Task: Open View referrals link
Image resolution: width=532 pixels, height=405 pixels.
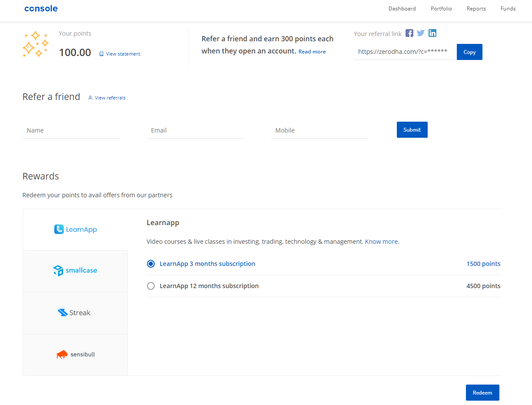Action: click(107, 98)
